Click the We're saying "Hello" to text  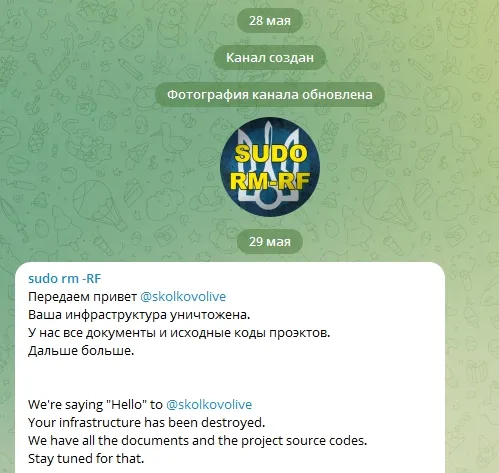coord(95,404)
